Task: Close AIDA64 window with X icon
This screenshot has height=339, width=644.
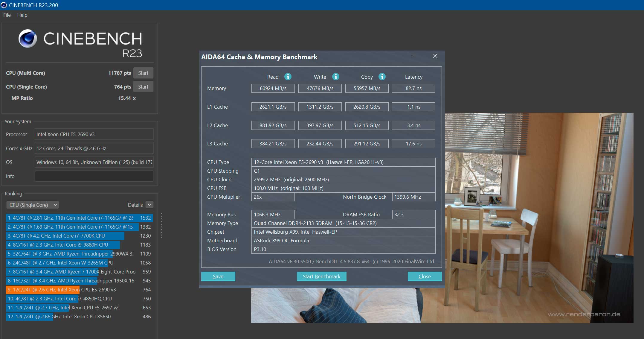Action: (x=435, y=56)
